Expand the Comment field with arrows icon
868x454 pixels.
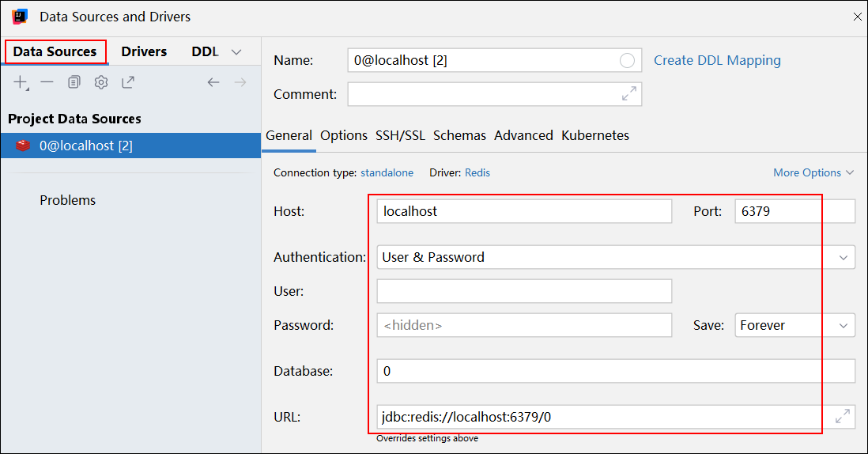coord(629,94)
